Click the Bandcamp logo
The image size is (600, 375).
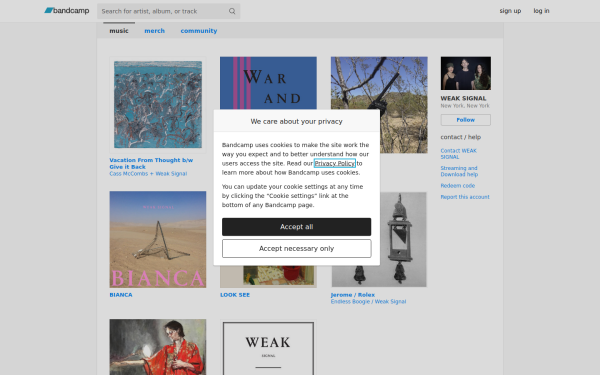[x=67, y=11]
